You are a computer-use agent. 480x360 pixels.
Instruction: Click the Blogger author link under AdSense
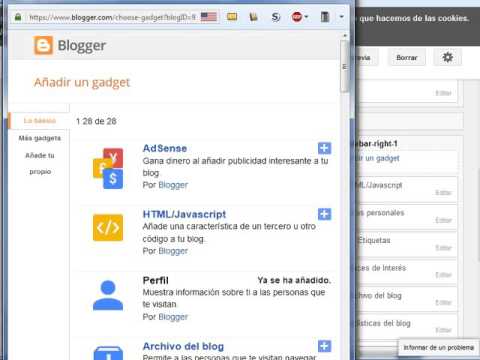[173, 185]
